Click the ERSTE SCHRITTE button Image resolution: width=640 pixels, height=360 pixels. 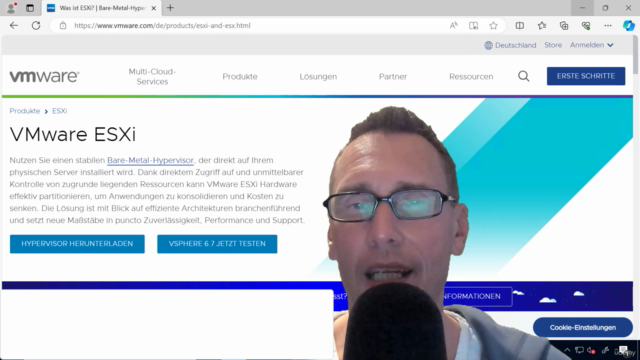(586, 76)
